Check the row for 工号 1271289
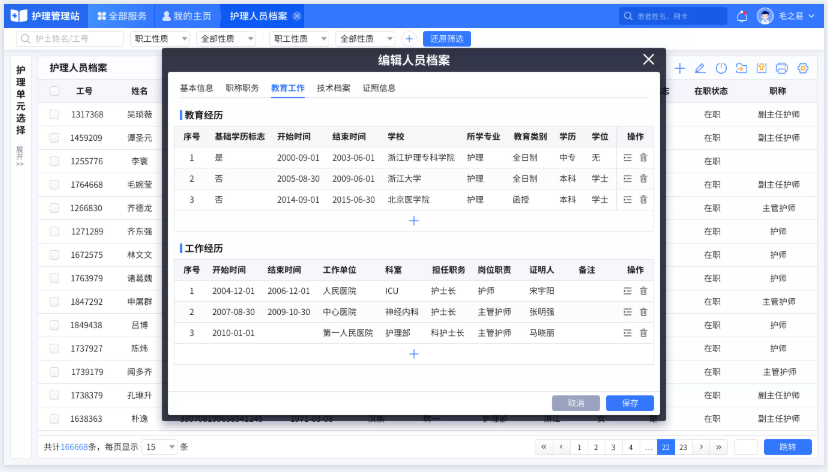The image size is (828, 472). (x=54, y=231)
